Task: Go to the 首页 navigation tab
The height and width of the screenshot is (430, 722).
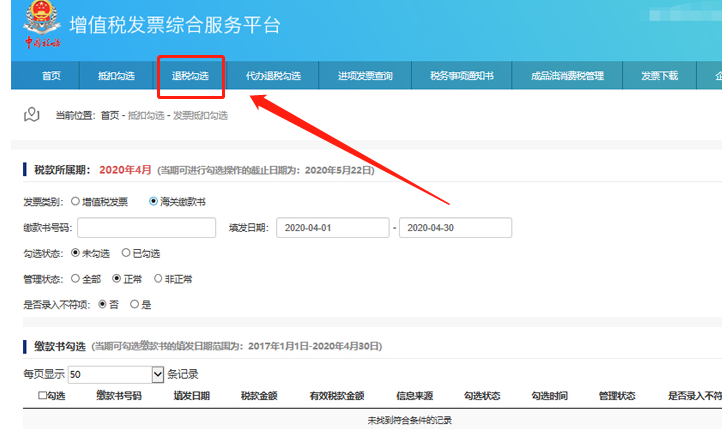Action: [x=51, y=76]
